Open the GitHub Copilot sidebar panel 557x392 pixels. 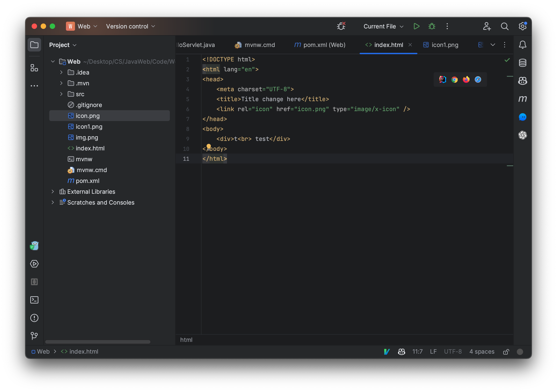click(522, 81)
